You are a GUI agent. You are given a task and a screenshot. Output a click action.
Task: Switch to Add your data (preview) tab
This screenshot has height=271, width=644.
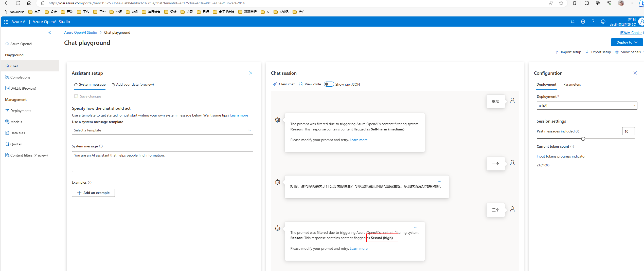(x=135, y=84)
